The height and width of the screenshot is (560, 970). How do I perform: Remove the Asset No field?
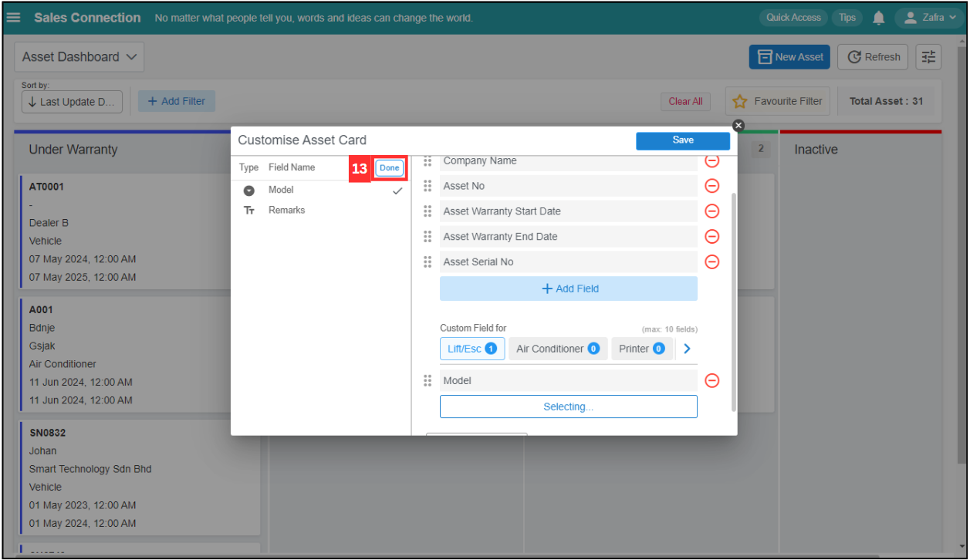pyautogui.click(x=712, y=186)
